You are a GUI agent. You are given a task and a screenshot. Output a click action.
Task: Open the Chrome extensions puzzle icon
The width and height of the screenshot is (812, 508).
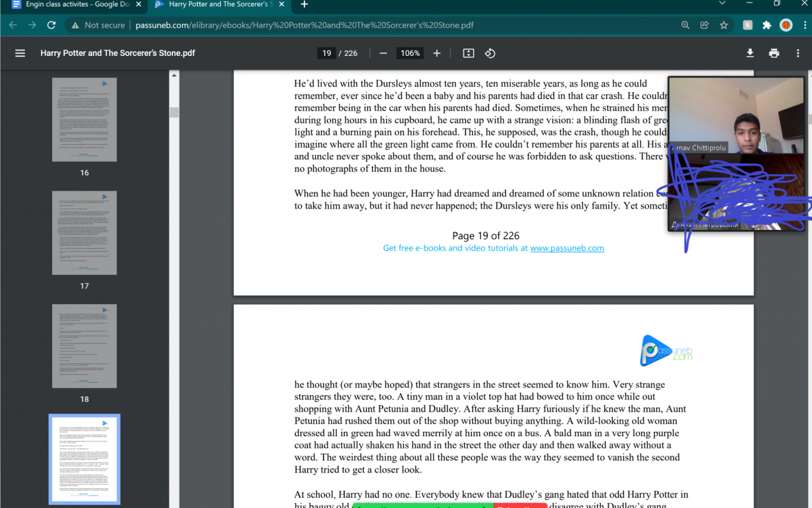(767, 25)
